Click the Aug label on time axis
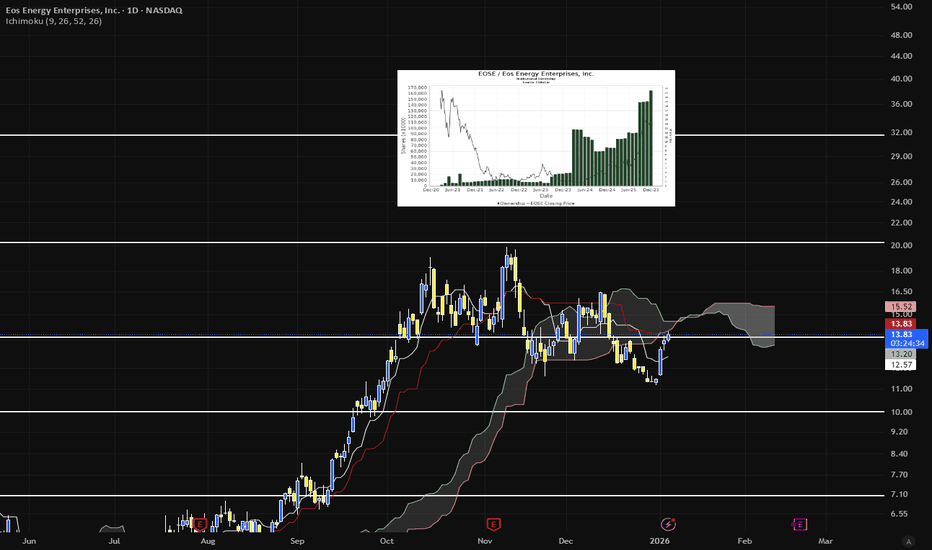Image resolution: width=932 pixels, height=550 pixels. pyautogui.click(x=207, y=541)
